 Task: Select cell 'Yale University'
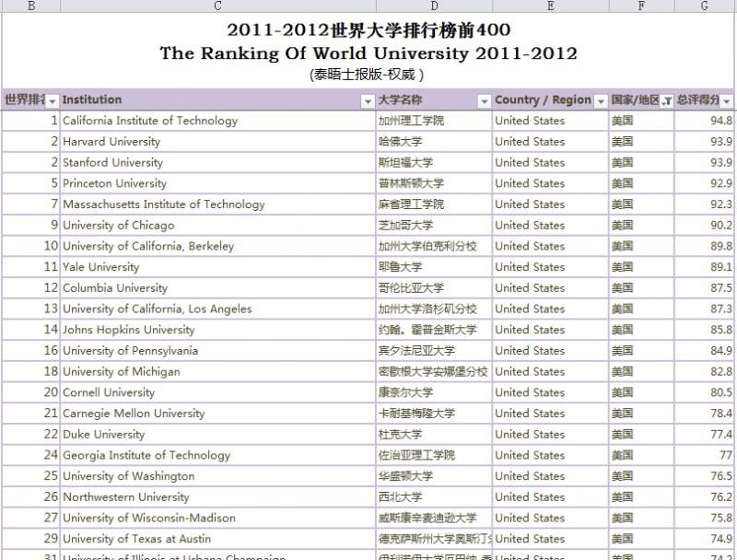[218, 267]
